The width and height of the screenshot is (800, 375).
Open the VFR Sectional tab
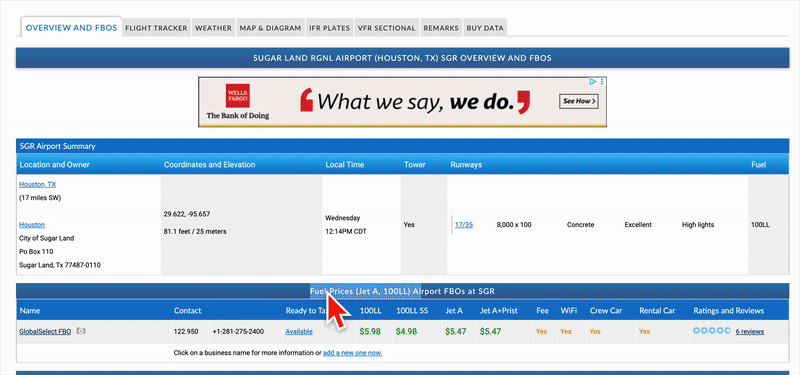coord(387,28)
